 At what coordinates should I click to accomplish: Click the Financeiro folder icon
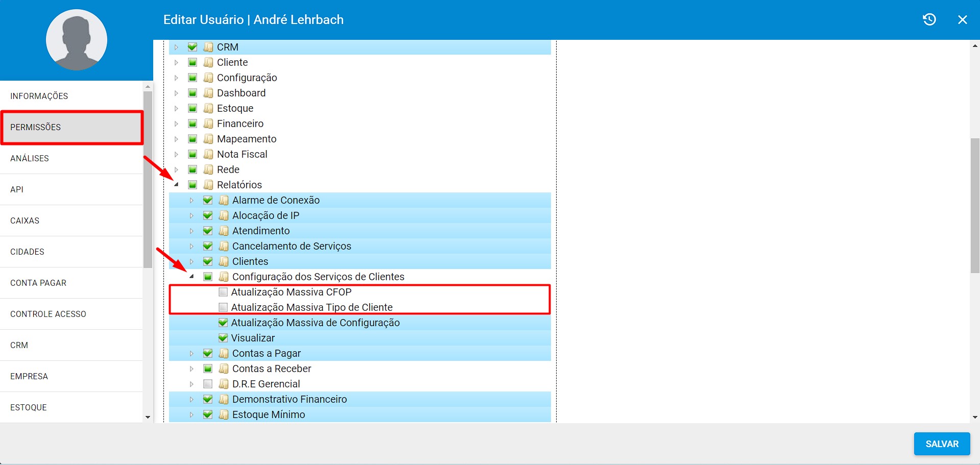pos(208,124)
